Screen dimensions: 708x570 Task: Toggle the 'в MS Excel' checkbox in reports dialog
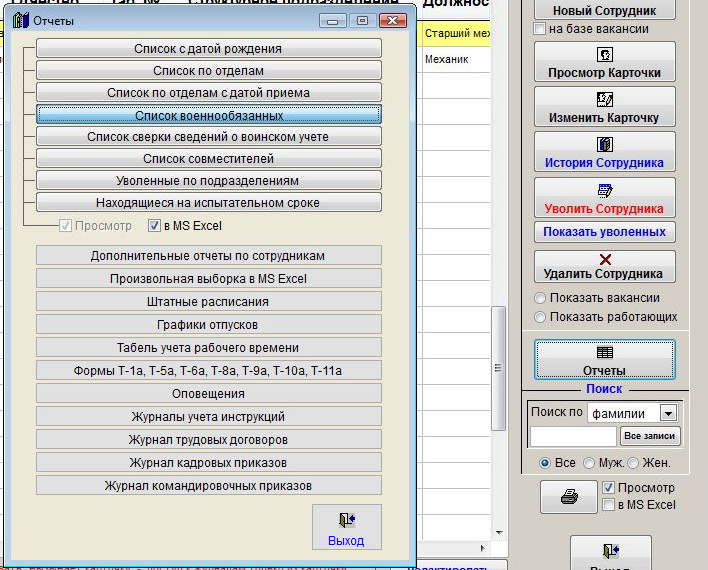154,225
